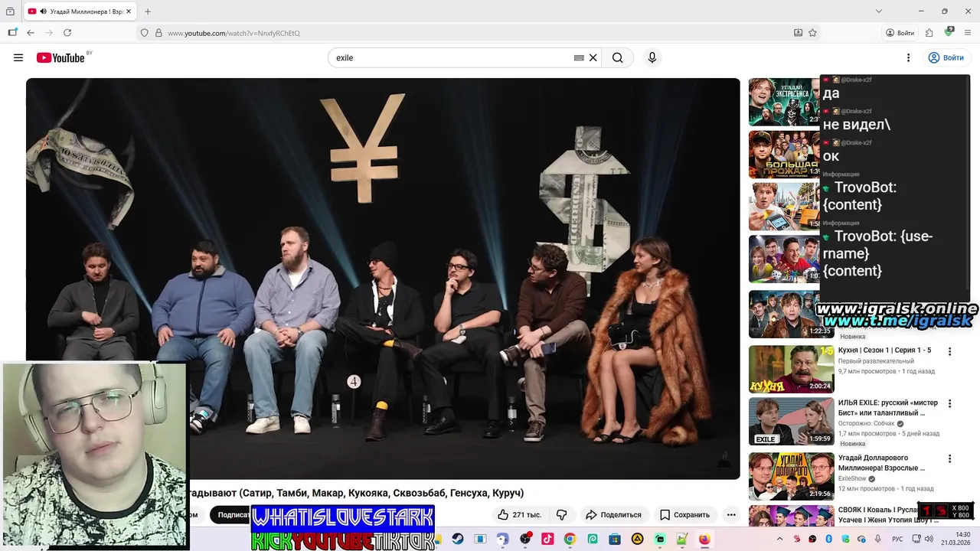Open Firefox account Войти button
980x551 pixels.
click(x=900, y=33)
